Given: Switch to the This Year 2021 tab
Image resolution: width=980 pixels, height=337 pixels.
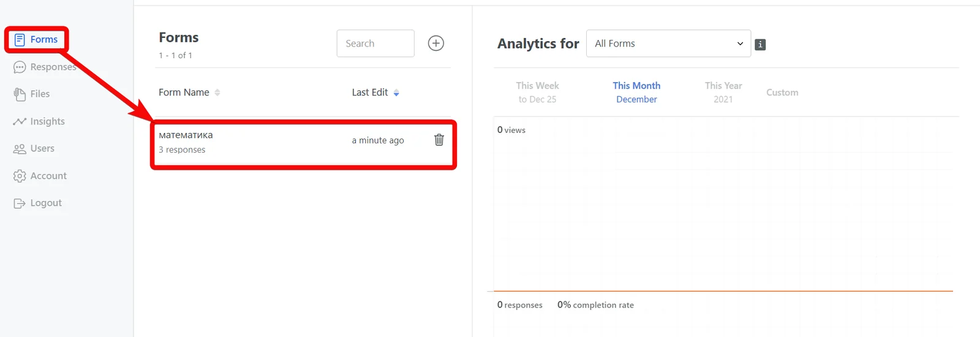Looking at the screenshot, I should (x=723, y=93).
